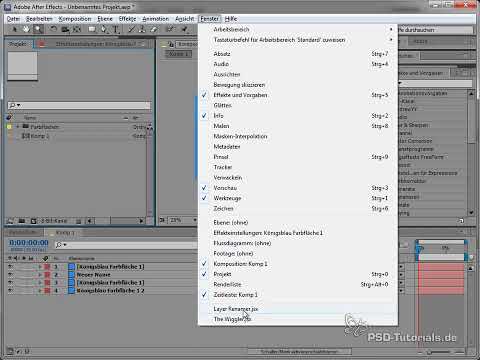Expand Neuer Name layer properties
This screenshot has height=360, width=480.
[x=40, y=274]
